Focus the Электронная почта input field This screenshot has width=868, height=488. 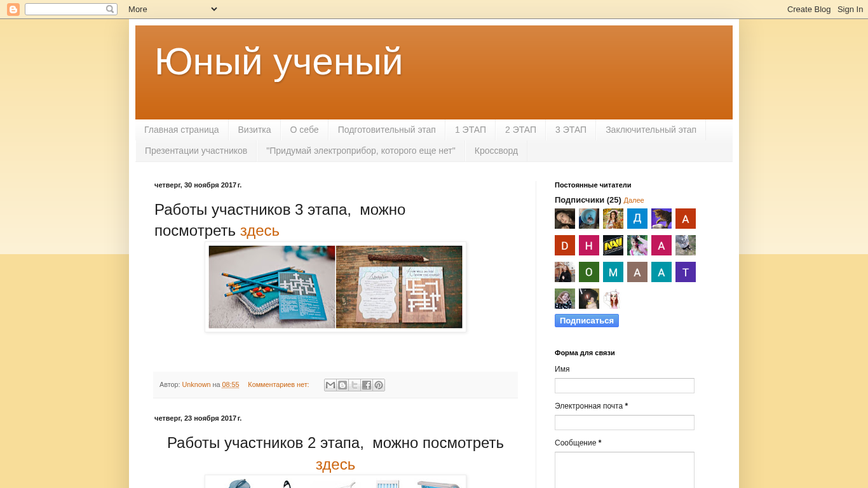click(624, 423)
